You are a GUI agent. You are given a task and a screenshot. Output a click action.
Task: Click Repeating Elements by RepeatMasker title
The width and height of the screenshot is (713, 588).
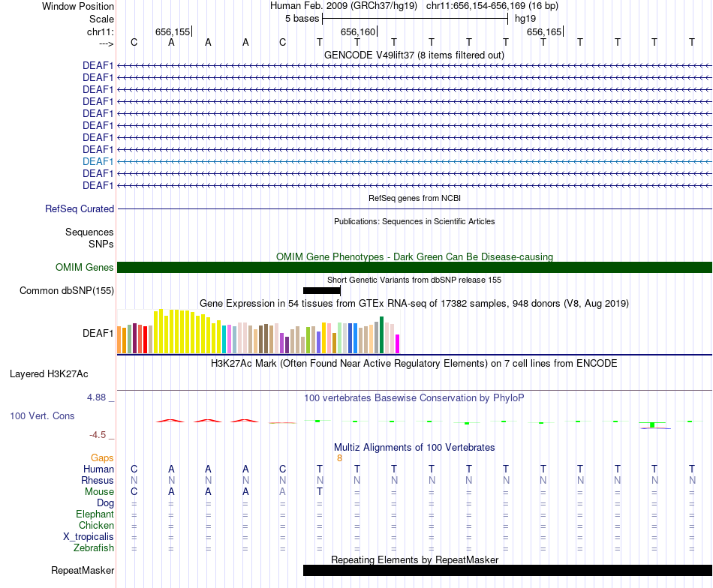point(414,559)
